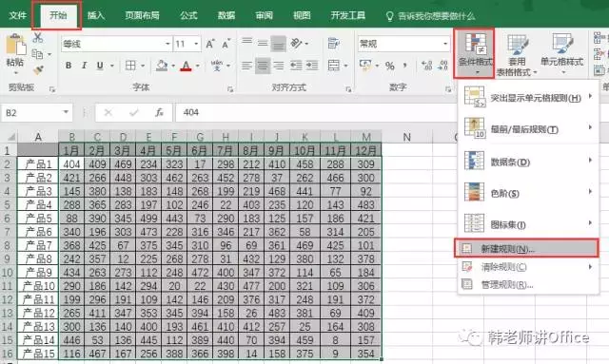Expand Color Scales submenu

(529, 193)
